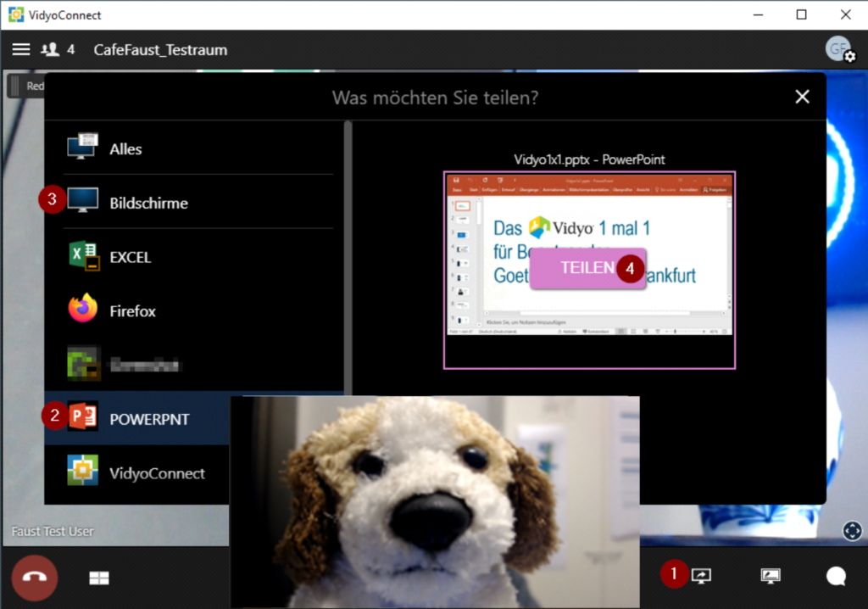Choose POWERPNT window to share

(137, 418)
